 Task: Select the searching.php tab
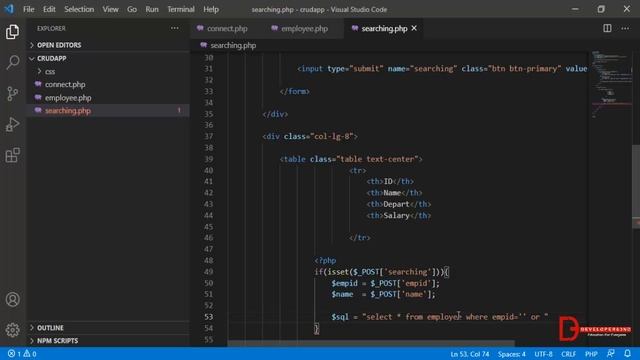click(x=384, y=28)
